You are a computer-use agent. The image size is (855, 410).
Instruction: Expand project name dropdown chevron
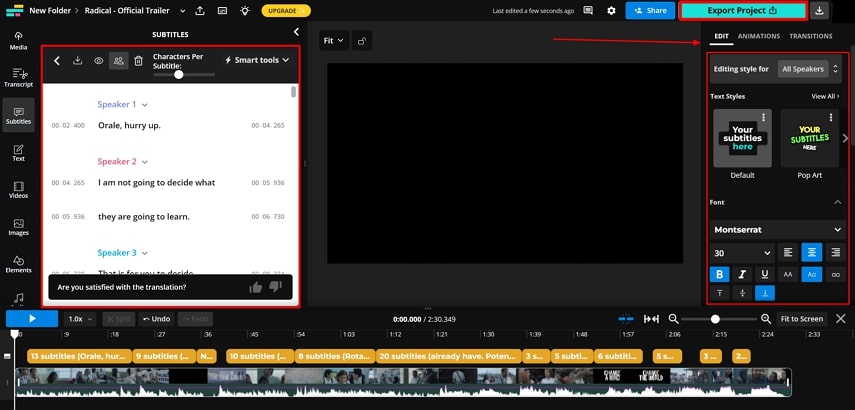pos(183,10)
